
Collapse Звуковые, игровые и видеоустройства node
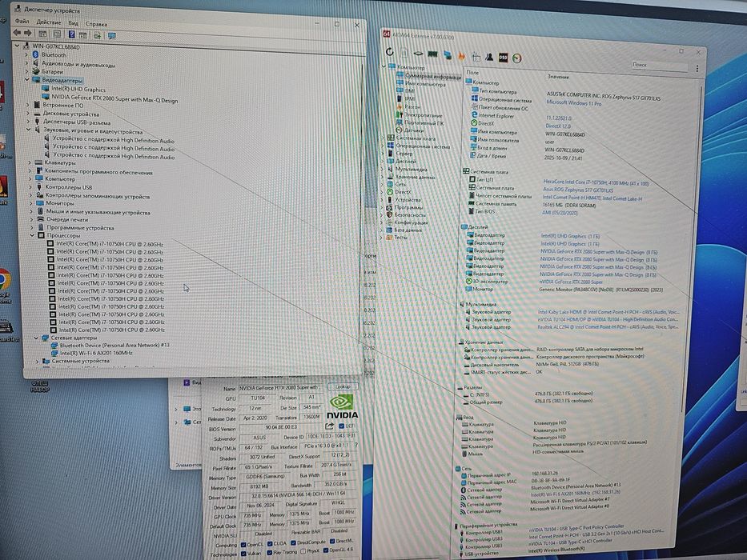coord(29,130)
